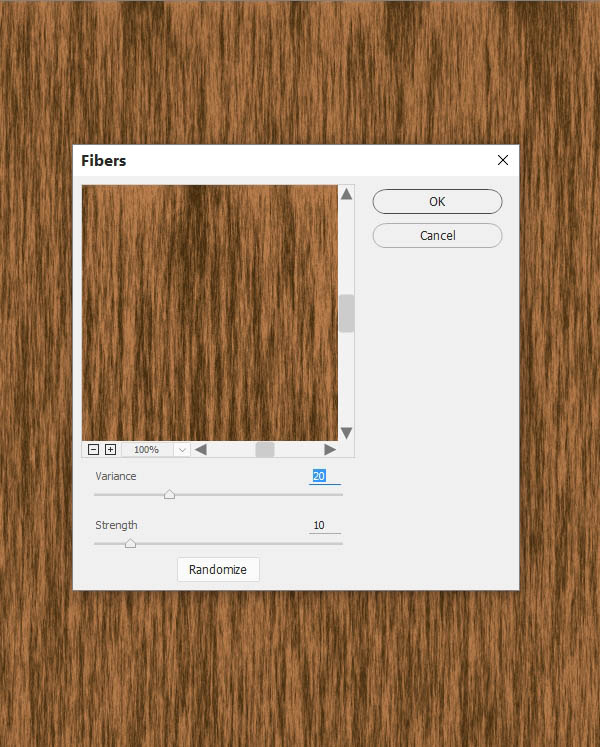
Task: Click OK to apply Fibers filter
Action: pos(437,202)
